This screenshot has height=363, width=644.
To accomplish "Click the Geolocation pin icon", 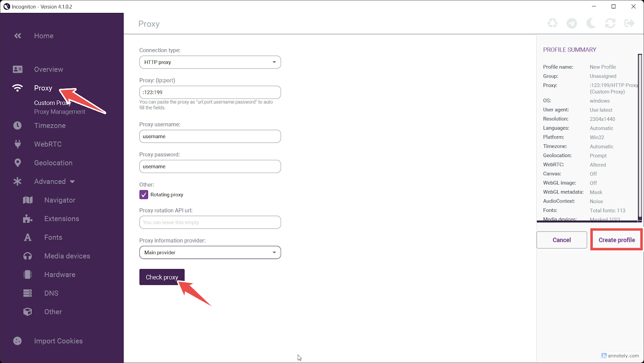I will tap(18, 163).
